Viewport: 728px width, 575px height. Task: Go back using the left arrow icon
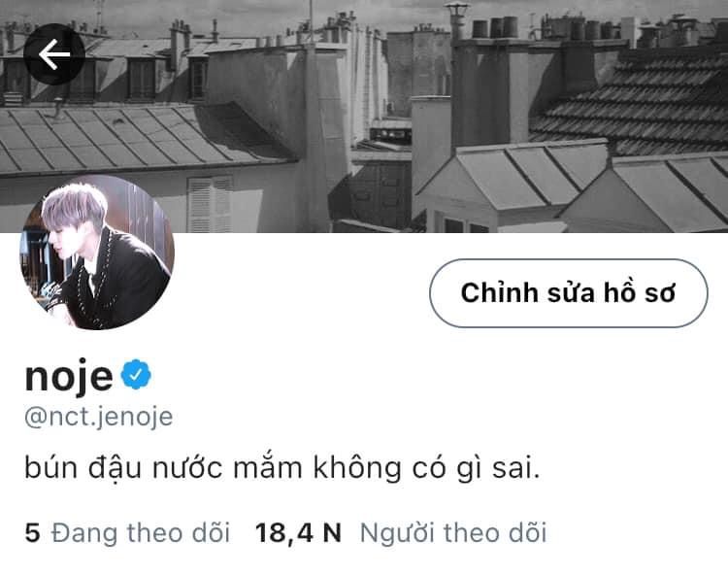pyautogui.click(x=54, y=54)
